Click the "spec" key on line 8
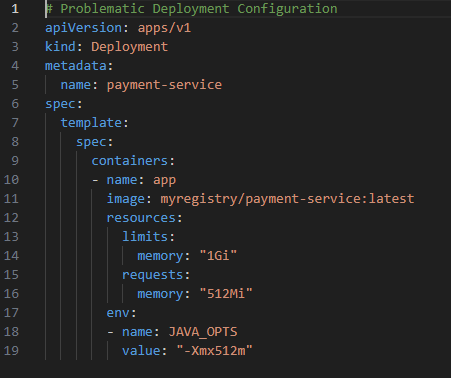Viewport: 451px width, 378px height. point(91,142)
